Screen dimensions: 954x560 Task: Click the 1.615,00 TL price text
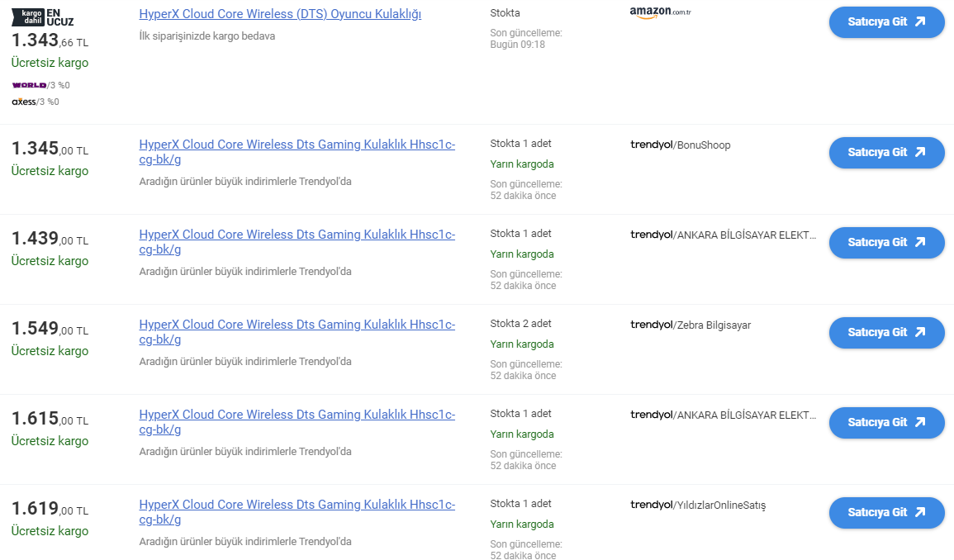point(49,419)
